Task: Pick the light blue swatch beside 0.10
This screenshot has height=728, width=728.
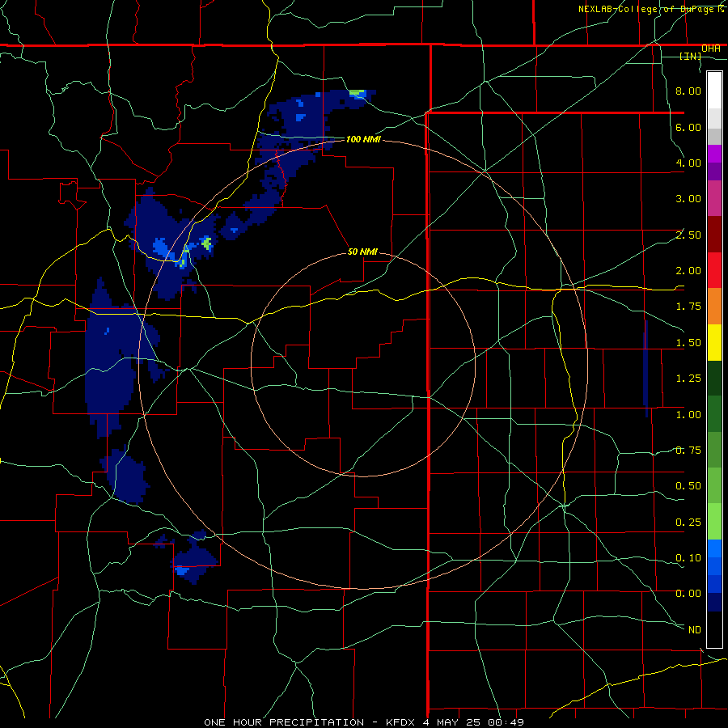Action: click(714, 548)
